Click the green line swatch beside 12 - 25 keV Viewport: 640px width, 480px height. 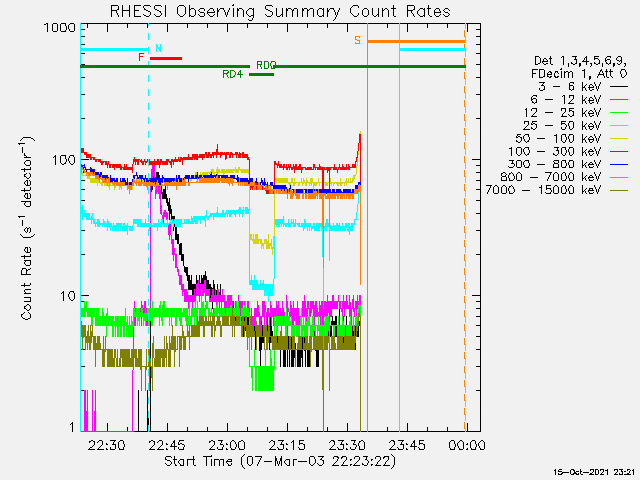click(619, 113)
